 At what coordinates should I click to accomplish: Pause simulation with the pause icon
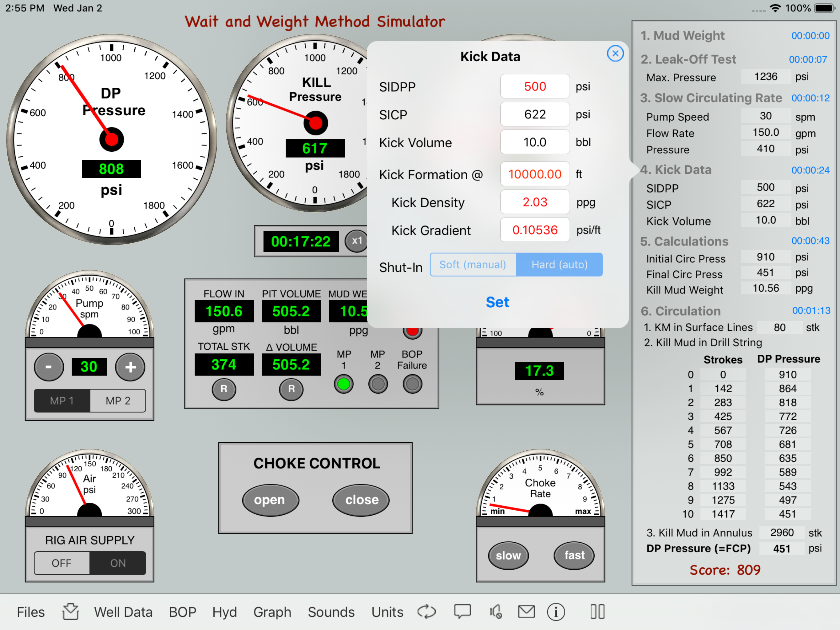click(x=597, y=612)
